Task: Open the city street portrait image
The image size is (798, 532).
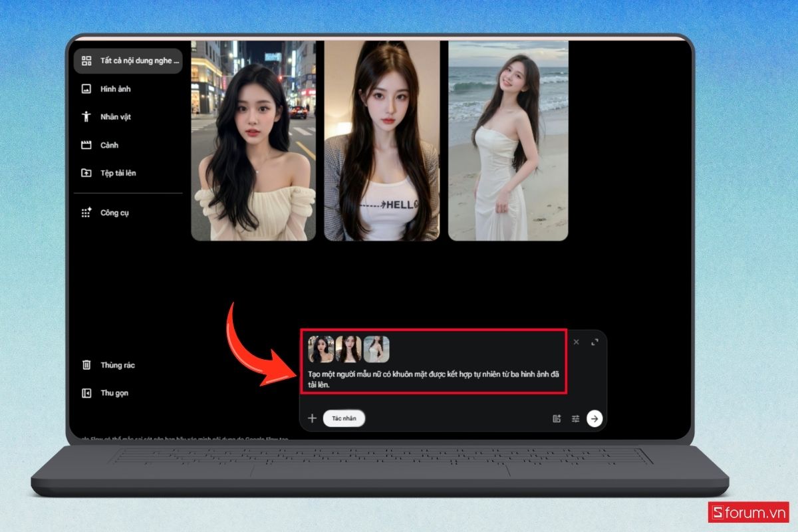Action: (253, 140)
